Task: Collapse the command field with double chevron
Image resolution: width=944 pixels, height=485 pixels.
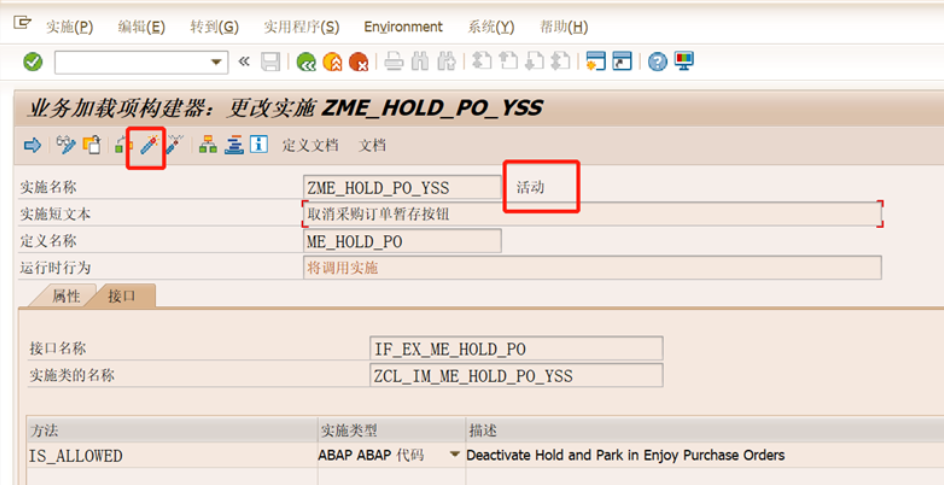Action: click(x=244, y=61)
